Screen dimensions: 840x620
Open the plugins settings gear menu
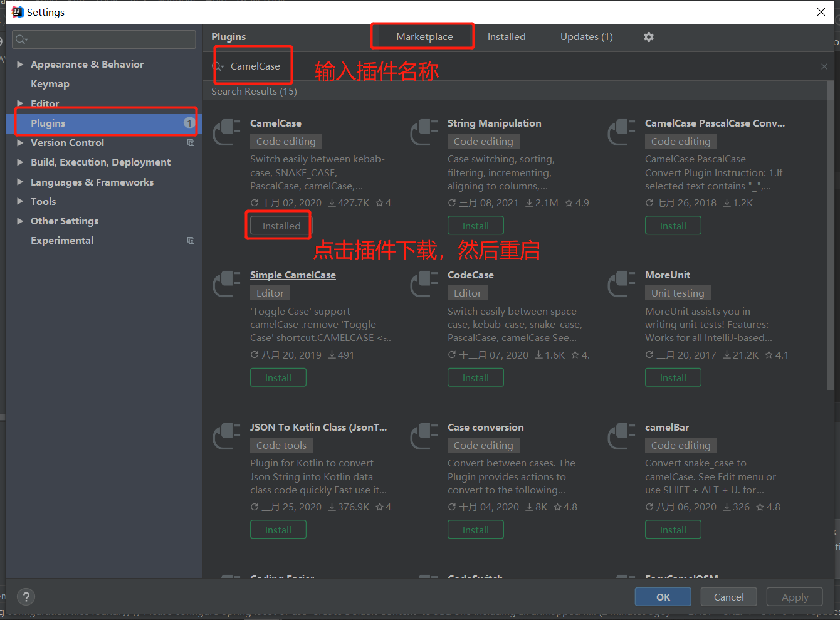click(649, 37)
